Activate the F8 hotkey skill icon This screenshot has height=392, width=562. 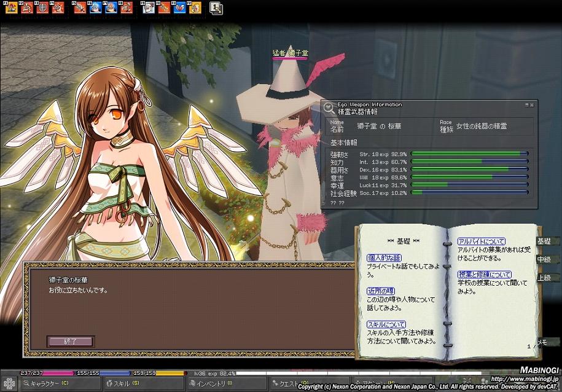coord(126,7)
